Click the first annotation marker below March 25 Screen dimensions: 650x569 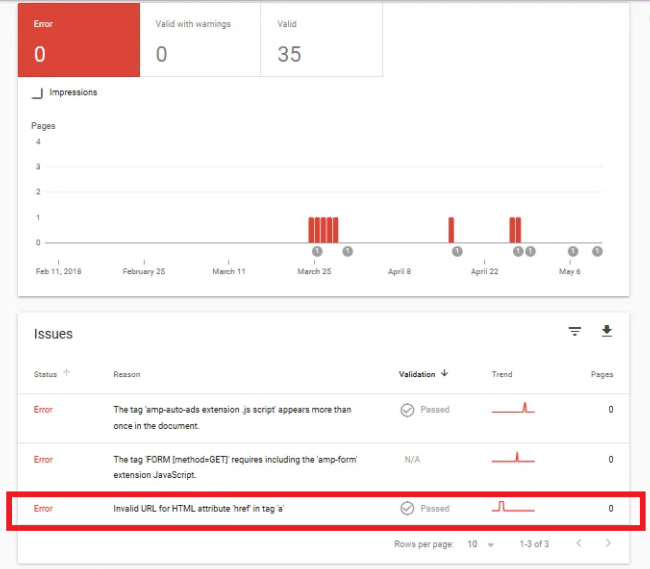pyautogui.click(x=317, y=251)
